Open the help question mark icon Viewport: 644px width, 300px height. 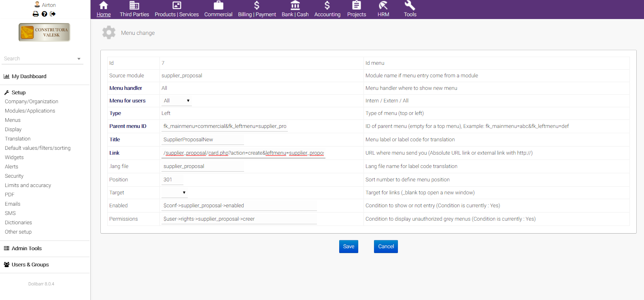point(45,14)
